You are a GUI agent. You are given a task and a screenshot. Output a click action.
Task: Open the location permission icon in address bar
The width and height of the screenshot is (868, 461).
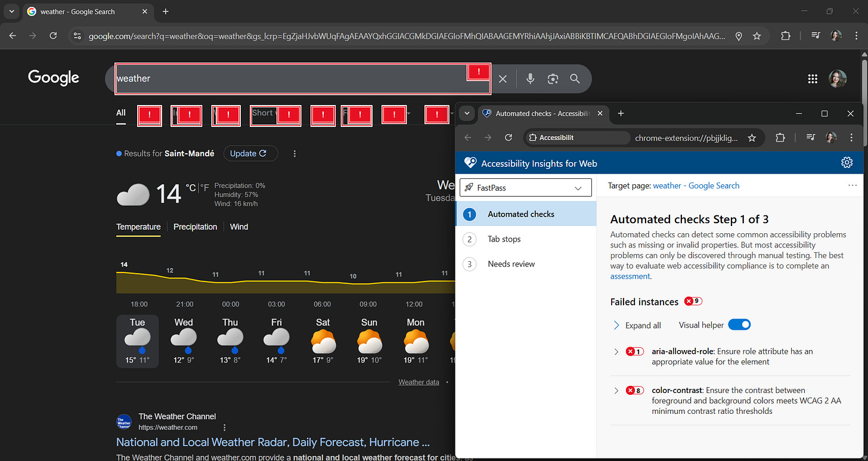click(x=739, y=36)
